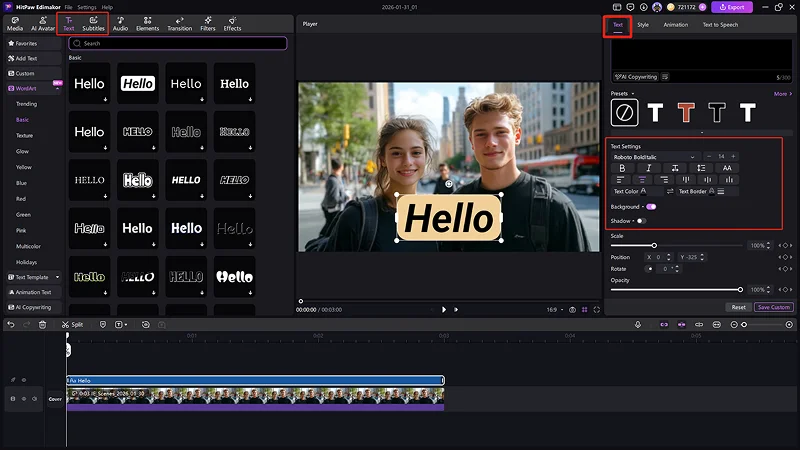Delete the selected clip with trash icon
The height and width of the screenshot is (450, 800).
(42, 324)
